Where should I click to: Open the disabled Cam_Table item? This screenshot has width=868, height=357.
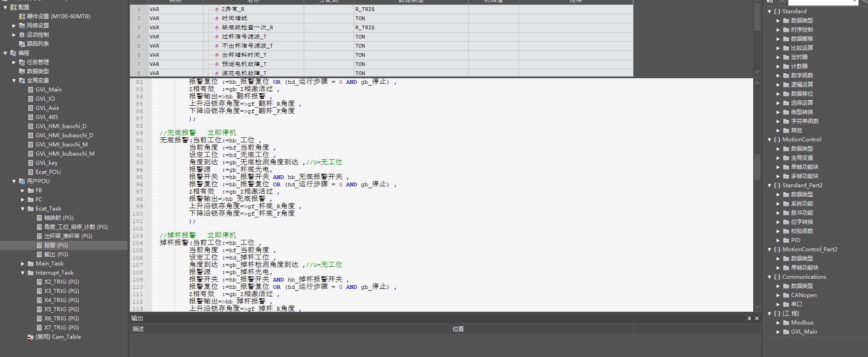point(58,337)
